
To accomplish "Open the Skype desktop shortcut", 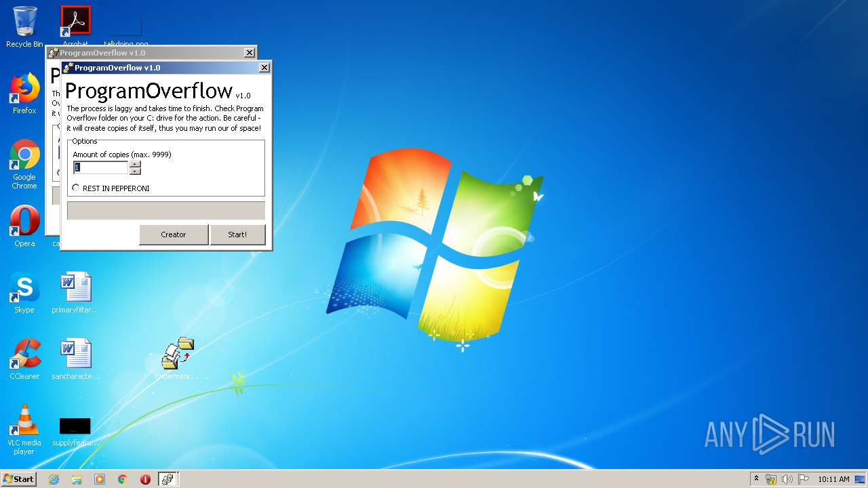I will click(24, 293).
